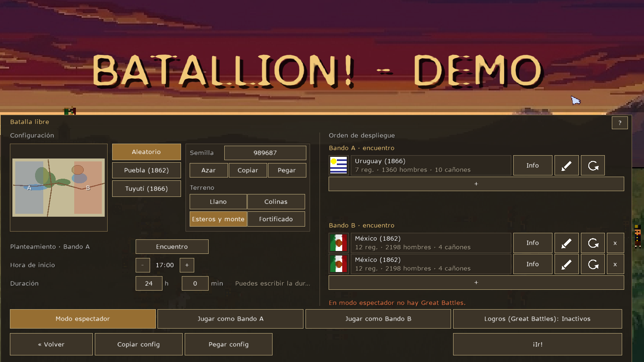Select Jugar como Bando B
This screenshot has width=644, height=362.
[378, 319]
